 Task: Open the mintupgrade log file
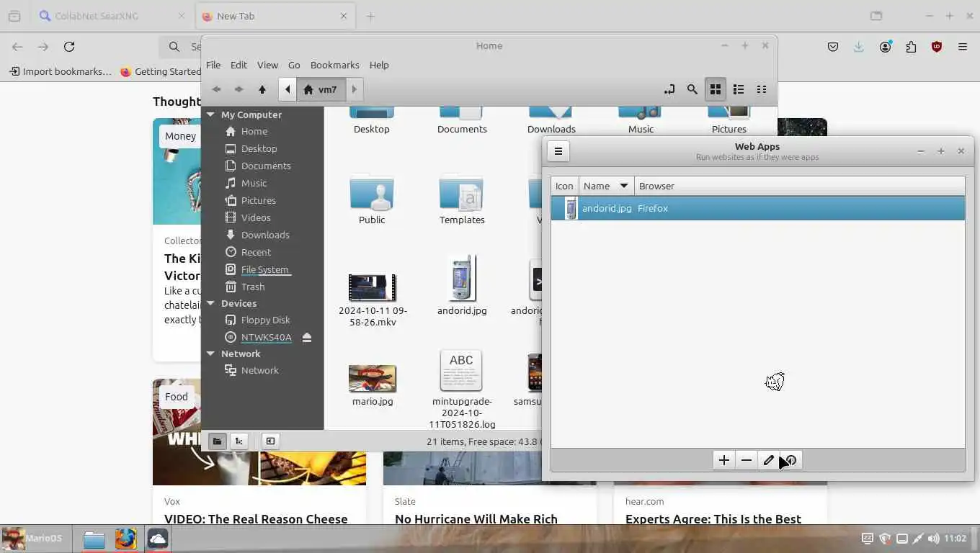[x=462, y=389]
